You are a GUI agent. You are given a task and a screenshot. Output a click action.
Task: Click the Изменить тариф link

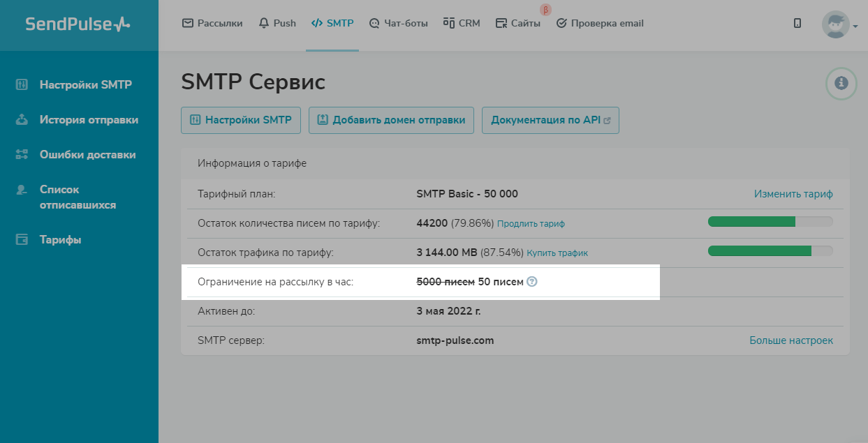(x=793, y=194)
